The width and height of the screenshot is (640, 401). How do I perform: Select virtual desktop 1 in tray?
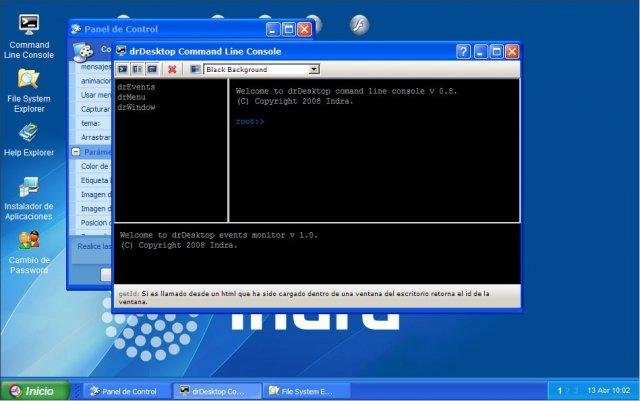click(560, 391)
